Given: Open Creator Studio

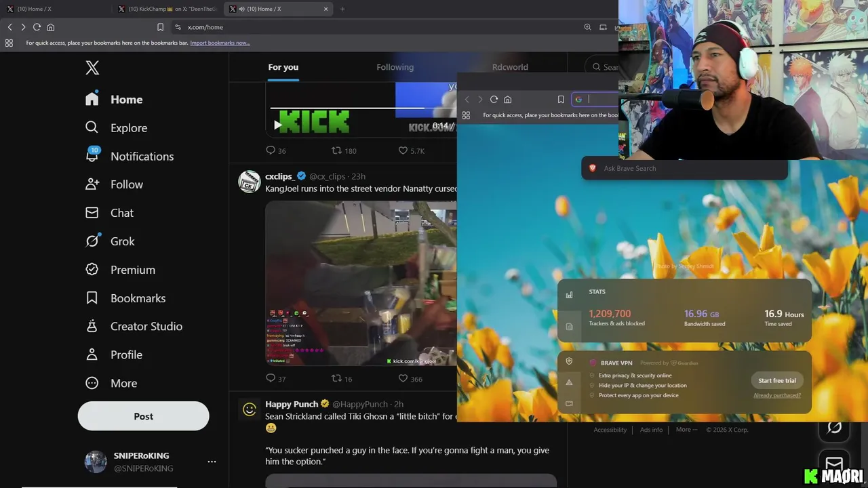Looking at the screenshot, I should tap(134, 327).
